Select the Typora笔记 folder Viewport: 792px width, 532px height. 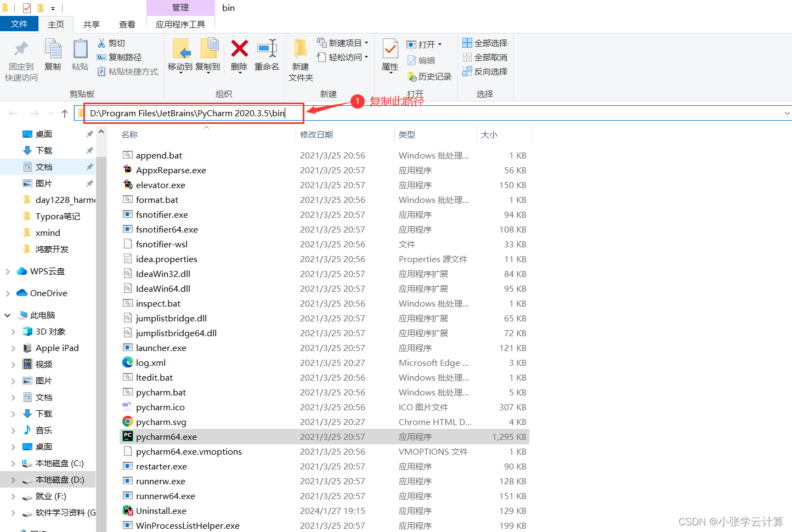pyautogui.click(x=58, y=216)
